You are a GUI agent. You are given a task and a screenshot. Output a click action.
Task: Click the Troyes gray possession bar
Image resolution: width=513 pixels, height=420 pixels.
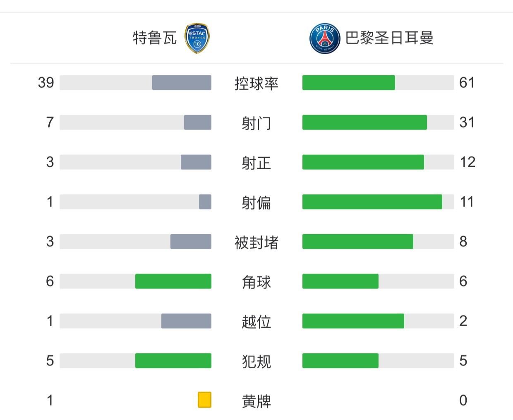click(182, 83)
